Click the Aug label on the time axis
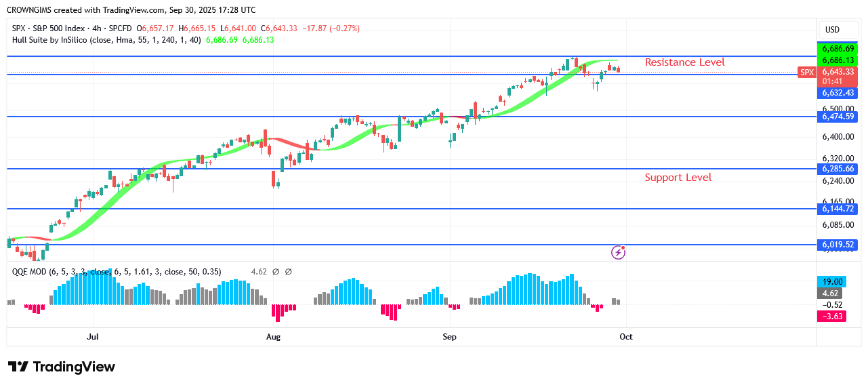Image resolution: width=868 pixels, height=387 pixels. point(273,336)
